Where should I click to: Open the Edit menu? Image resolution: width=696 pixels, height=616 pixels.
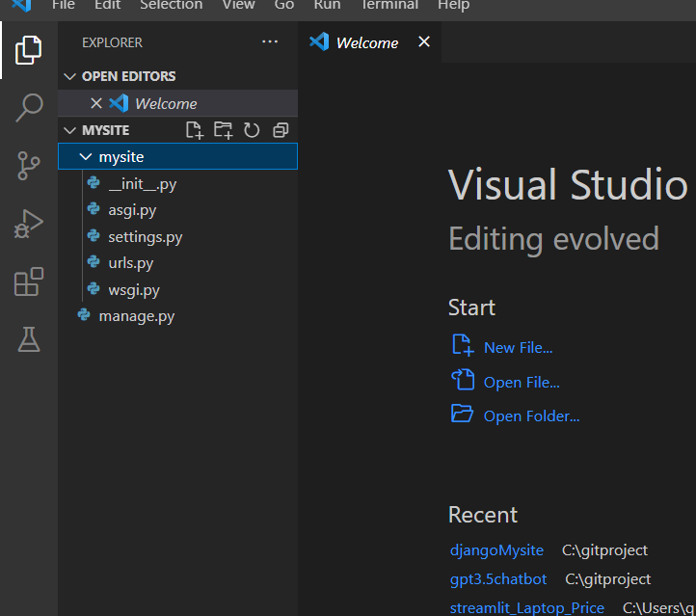tap(107, 6)
